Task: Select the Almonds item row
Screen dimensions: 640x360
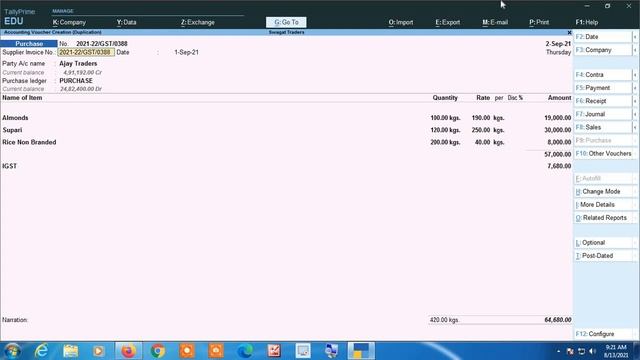Action: tap(286, 118)
